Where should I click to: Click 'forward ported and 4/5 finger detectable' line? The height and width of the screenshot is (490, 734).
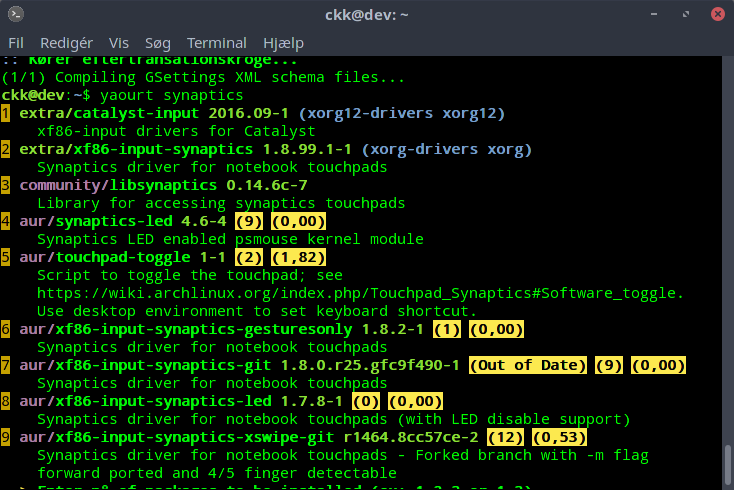click(217, 474)
